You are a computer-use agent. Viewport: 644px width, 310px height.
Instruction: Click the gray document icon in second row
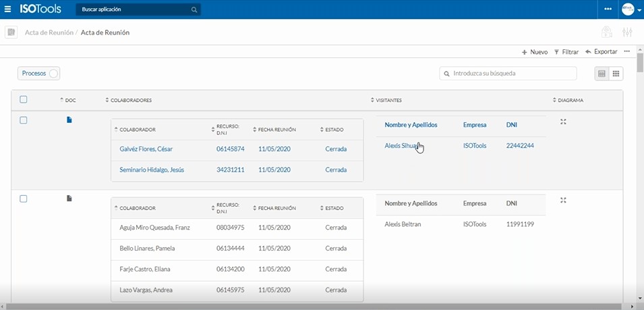tap(69, 199)
